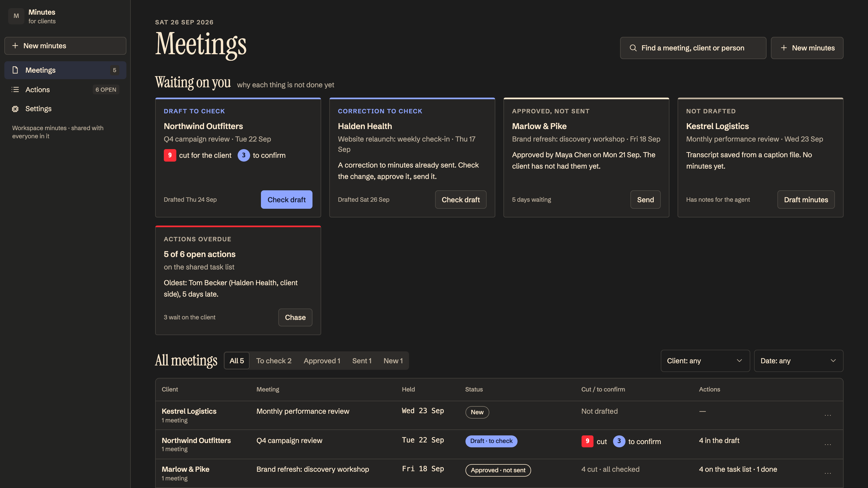The width and height of the screenshot is (868, 488).
Task: Open the Marlow & Pike card title
Action: 539,126
